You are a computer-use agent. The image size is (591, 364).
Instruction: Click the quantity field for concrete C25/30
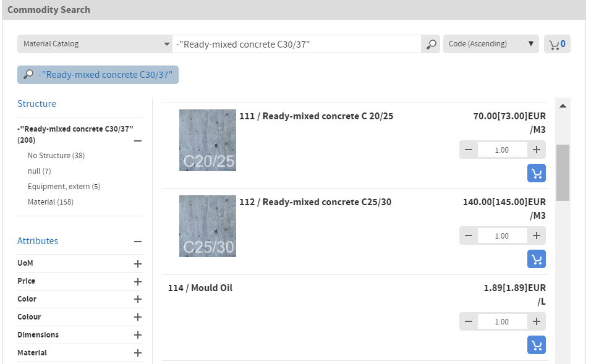(x=503, y=236)
